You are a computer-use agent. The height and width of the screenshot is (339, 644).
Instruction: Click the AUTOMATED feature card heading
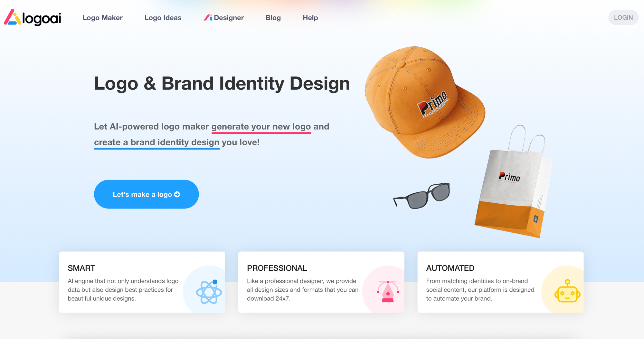point(450,268)
